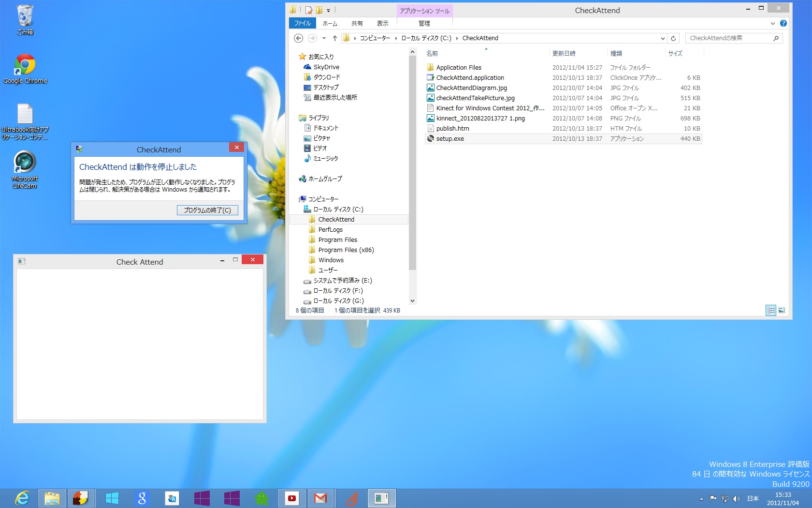The width and height of the screenshot is (812, 508).
Task: Select Program Files folder in tree
Action: pos(337,240)
